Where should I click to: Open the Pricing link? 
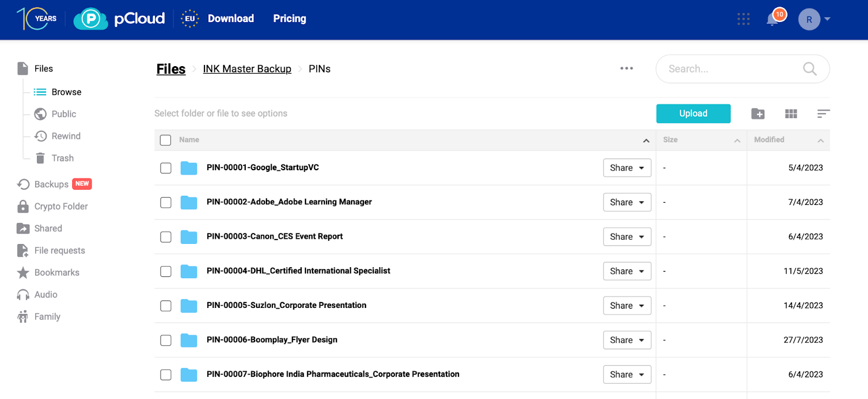290,18
